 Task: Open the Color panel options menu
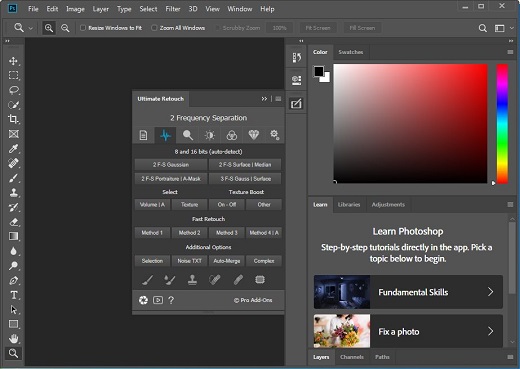pyautogui.click(x=510, y=52)
